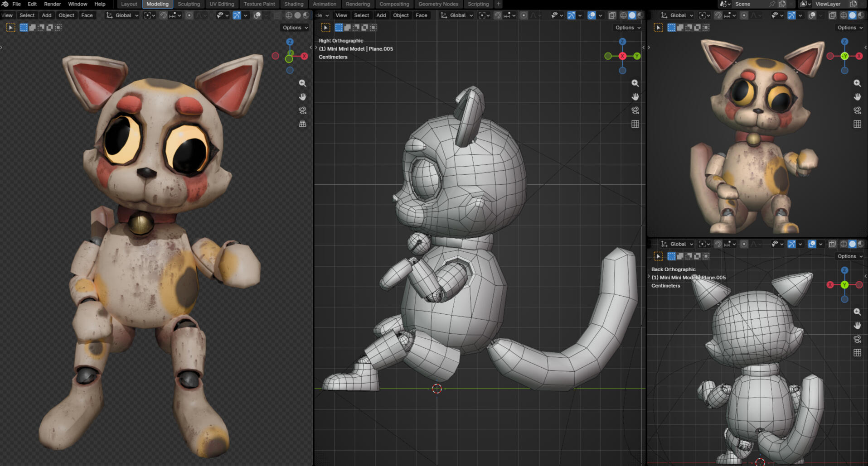Select the Select Box tool in Right Orthographic viewport
This screenshot has height=466, width=868.
point(325,28)
